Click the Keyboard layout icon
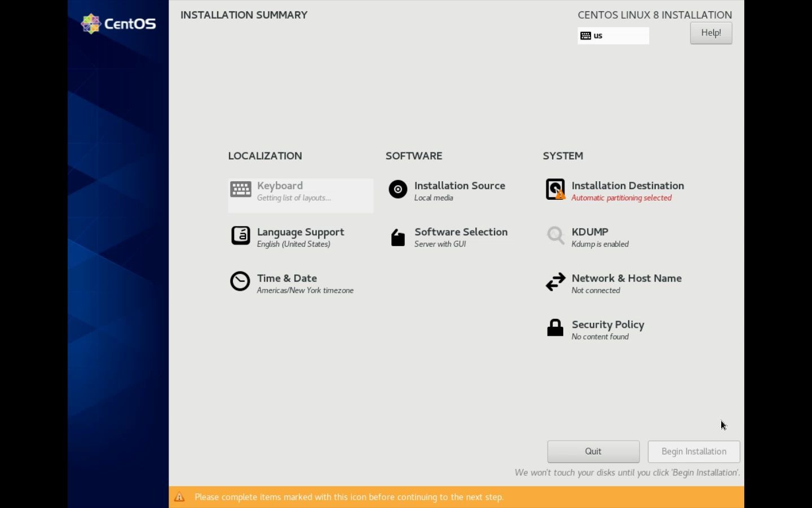The height and width of the screenshot is (508, 812). click(241, 190)
